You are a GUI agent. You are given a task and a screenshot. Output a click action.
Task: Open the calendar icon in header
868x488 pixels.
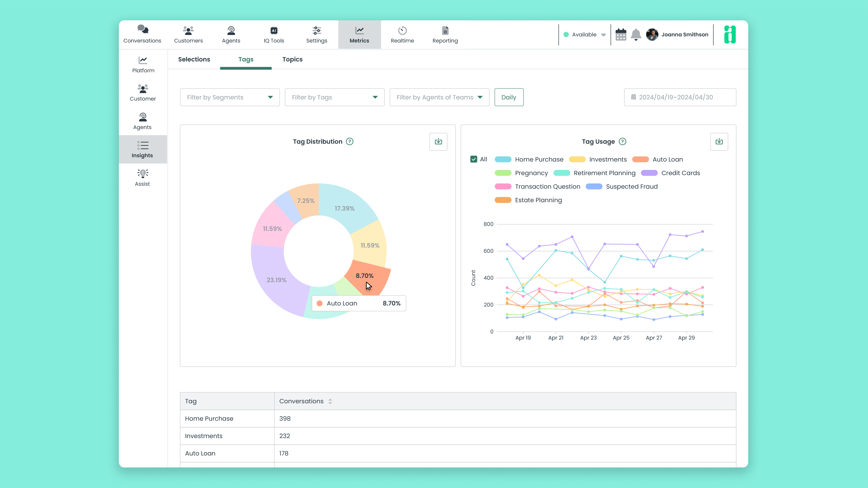621,34
